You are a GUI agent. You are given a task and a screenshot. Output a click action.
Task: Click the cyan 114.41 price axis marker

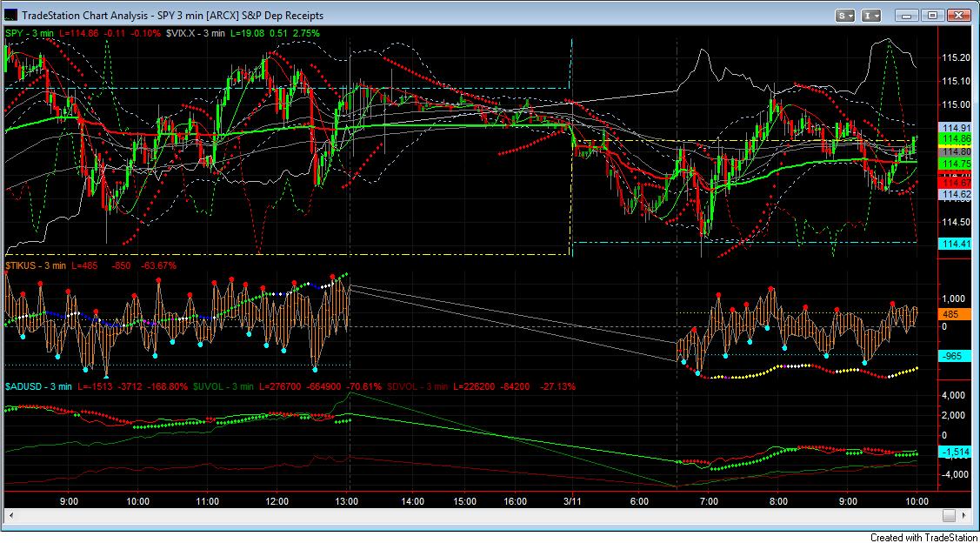tap(955, 244)
